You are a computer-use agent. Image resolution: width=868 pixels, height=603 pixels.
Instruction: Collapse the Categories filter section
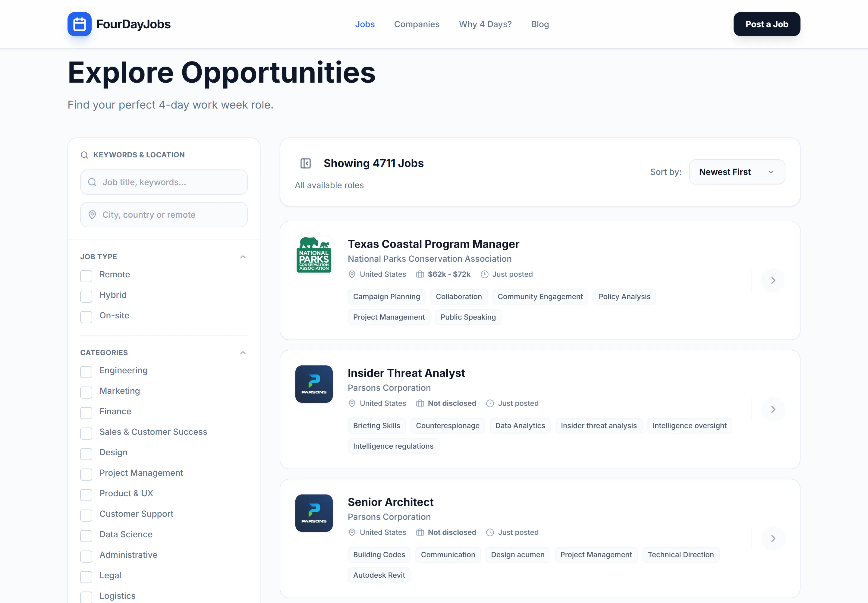(x=243, y=353)
